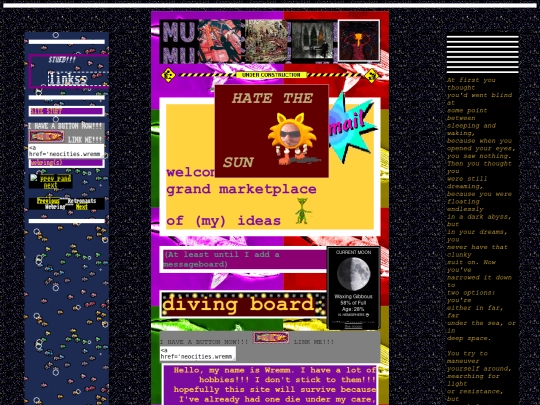Open the grey forest album cover thumbnail
Screen dimensions: 540x405
point(312,41)
